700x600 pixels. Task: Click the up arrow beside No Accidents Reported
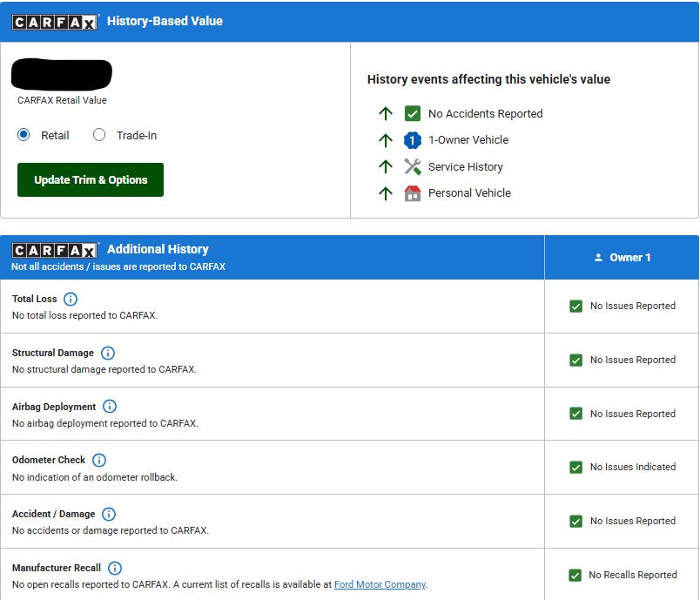coord(386,113)
